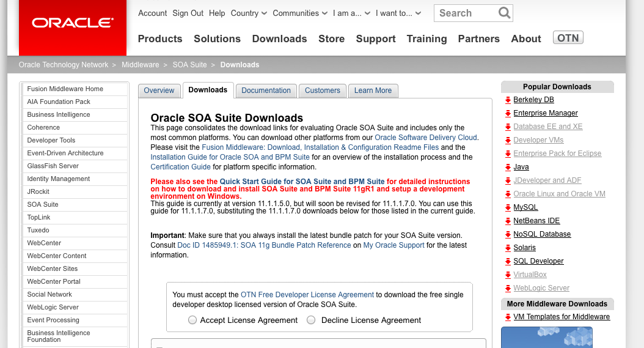
Task: Click the download icon beside Java
Action: (x=508, y=168)
